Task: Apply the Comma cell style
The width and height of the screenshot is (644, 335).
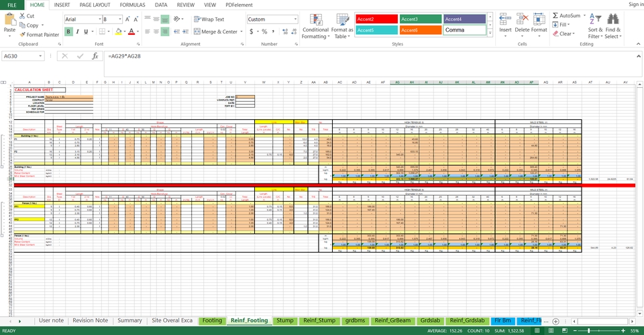Action: point(464,30)
